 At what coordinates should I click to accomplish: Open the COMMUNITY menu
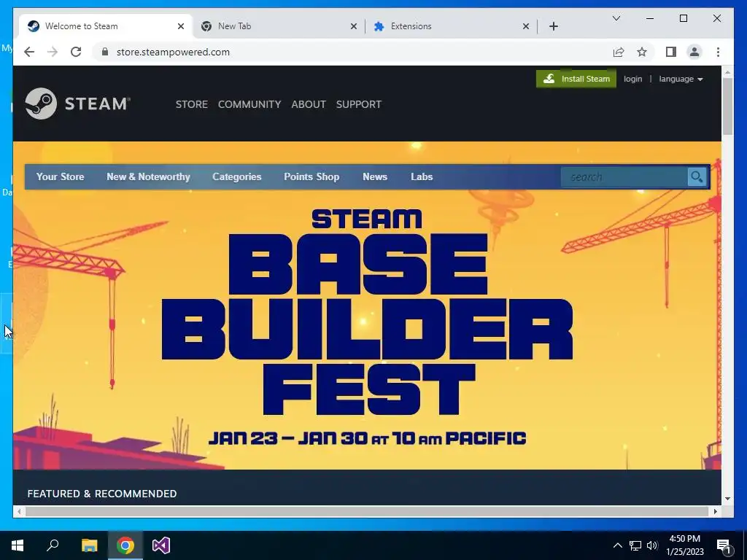[x=249, y=104]
